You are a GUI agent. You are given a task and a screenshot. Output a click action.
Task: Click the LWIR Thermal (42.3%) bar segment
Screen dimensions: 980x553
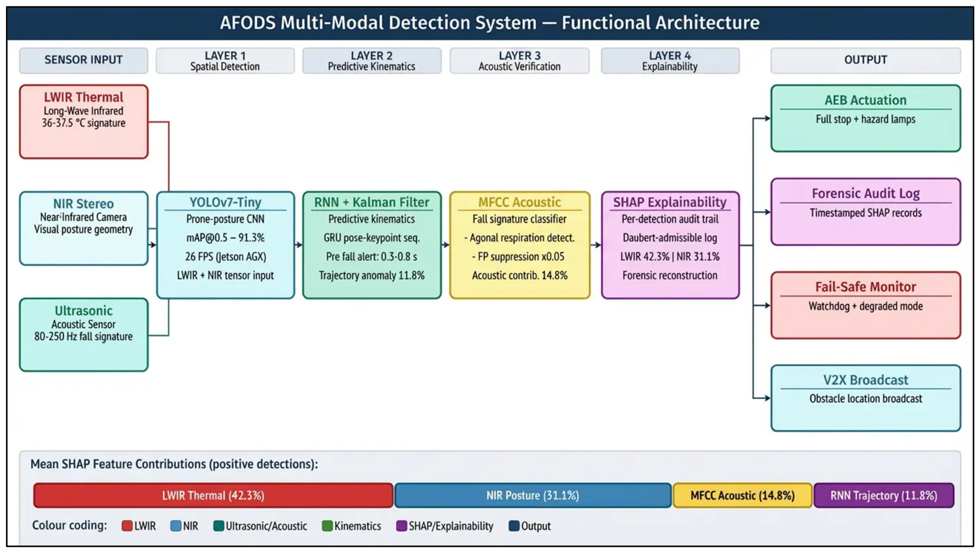coord(213,496)
